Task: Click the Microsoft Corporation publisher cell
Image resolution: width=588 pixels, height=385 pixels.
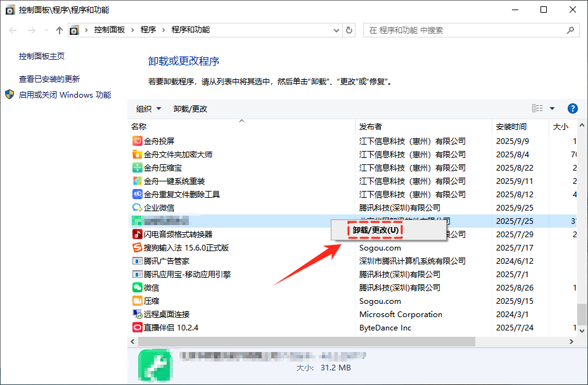Action: tap(401, 315)
